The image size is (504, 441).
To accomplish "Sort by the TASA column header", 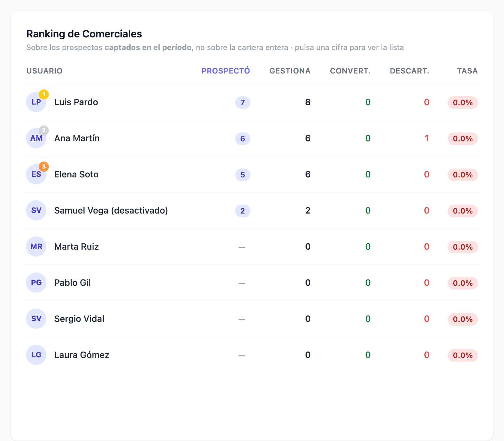I will click(467, 71).
